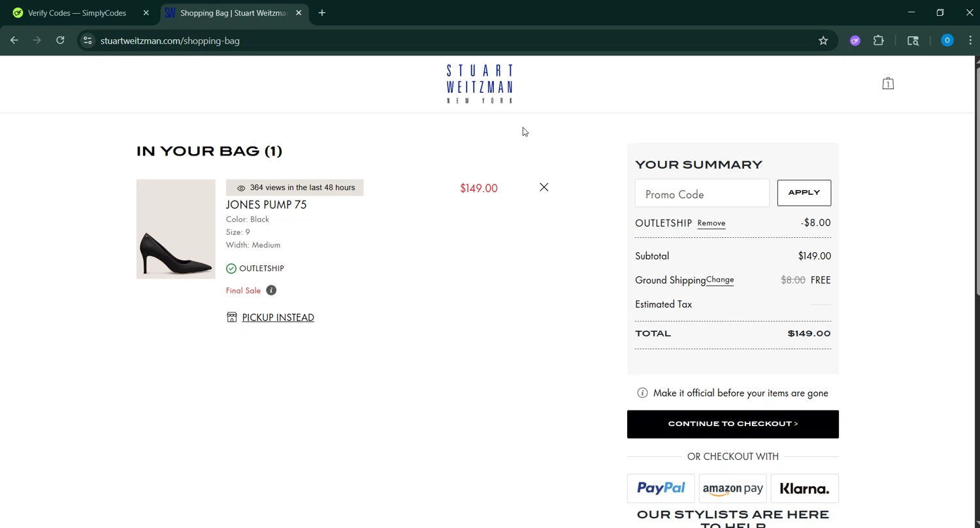This screenshot has width=980, height=528.
Task: Bookmark this page with the star icon
Action: (x=823, y=41)
